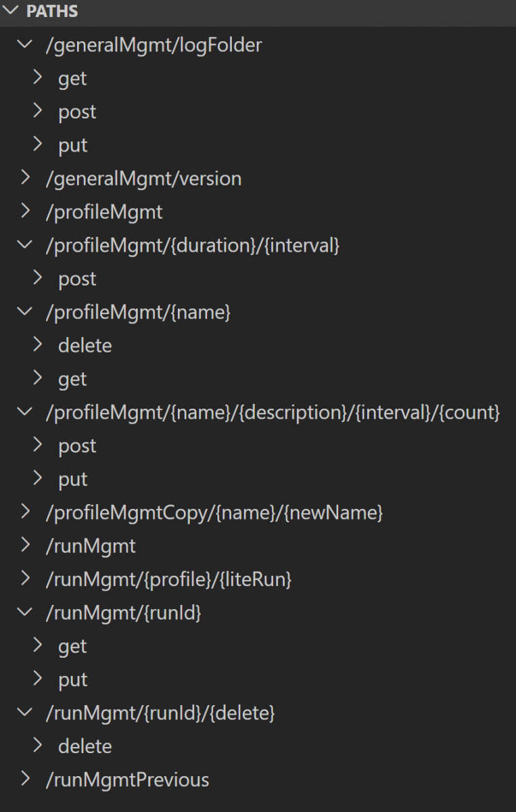Viewport: 516px width, 812px height.
Task: Select delete under /profileMgmt/{name}
Action: tap(85, 346)
